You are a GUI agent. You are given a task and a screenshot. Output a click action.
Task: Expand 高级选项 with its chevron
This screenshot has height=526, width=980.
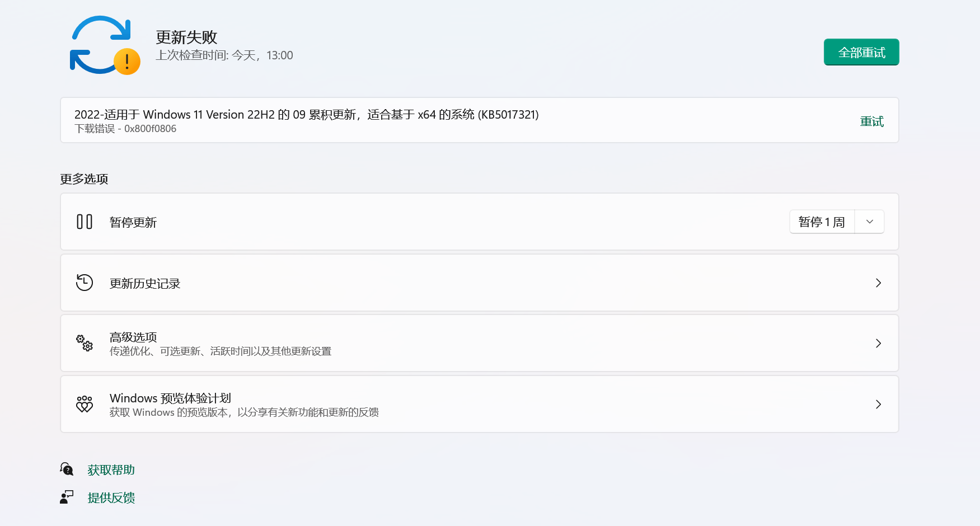pyautogui.click(x=878, y=343)
